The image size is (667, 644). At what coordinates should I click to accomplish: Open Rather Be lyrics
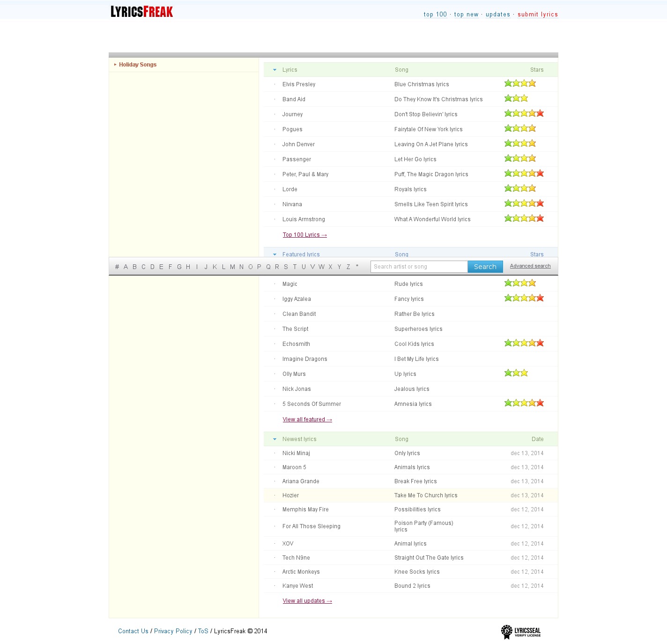pyautogui.click(x=415, y=314)
